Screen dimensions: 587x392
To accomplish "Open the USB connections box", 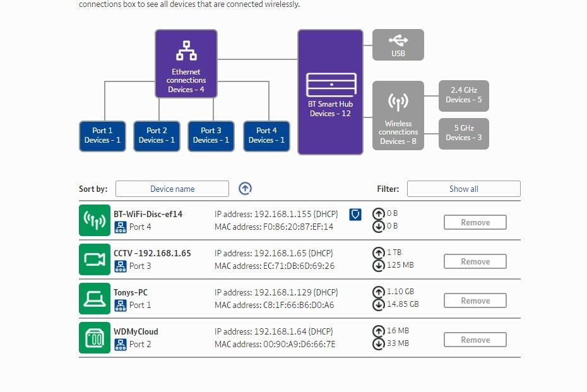I will [x=398, y=45].
